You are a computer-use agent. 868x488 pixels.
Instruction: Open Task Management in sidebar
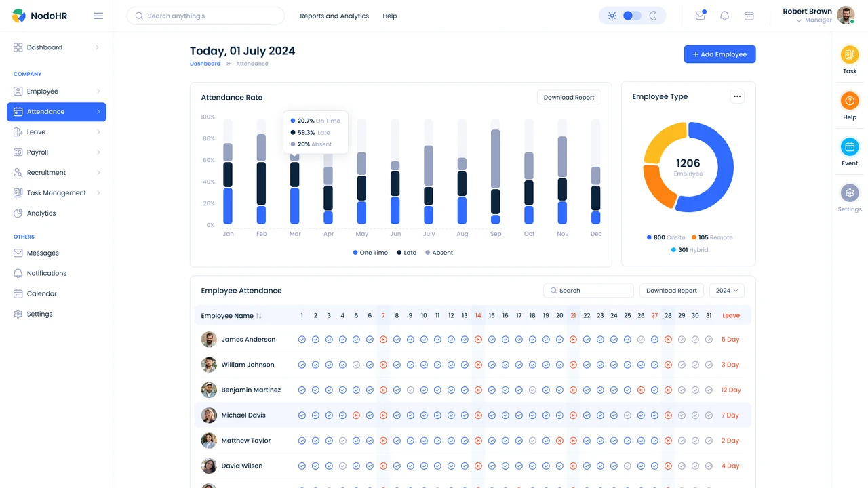click(56, 193)
